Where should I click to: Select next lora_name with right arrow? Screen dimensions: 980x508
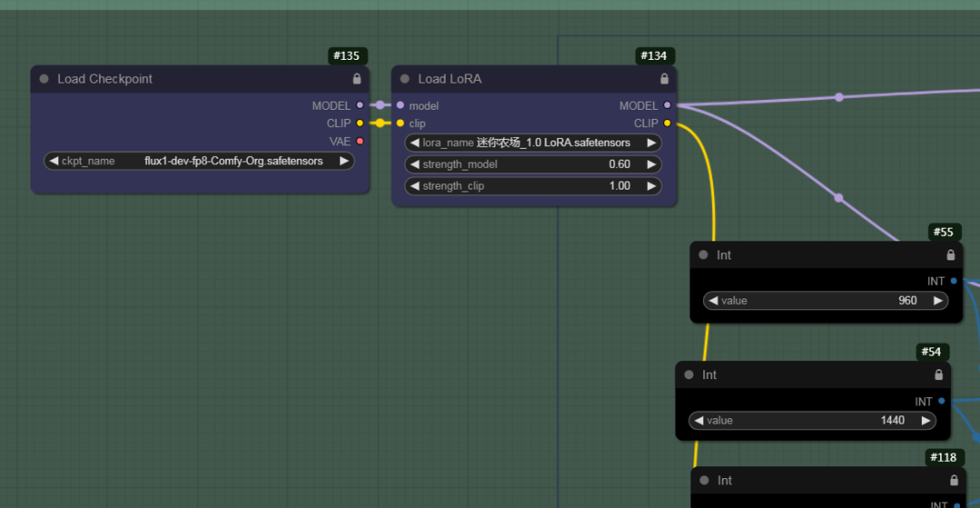tap(652, 142)
